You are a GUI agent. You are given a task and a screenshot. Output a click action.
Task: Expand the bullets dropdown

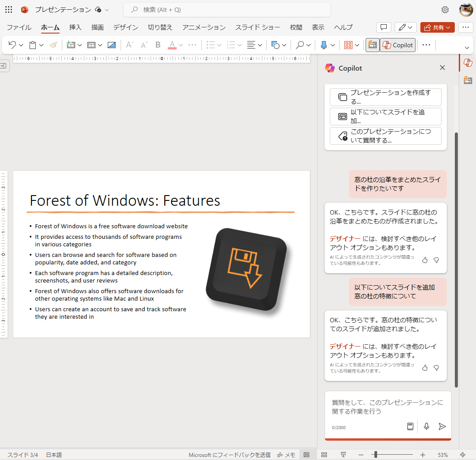pos(219,45)
